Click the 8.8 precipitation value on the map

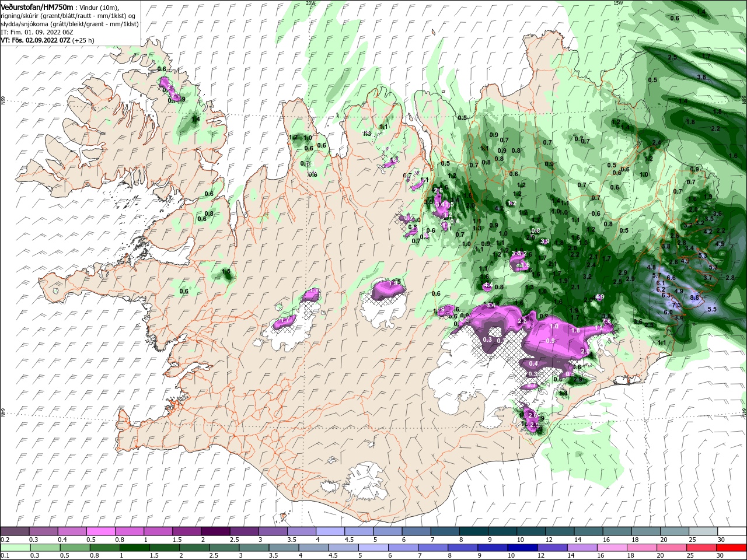coord(694,297)
